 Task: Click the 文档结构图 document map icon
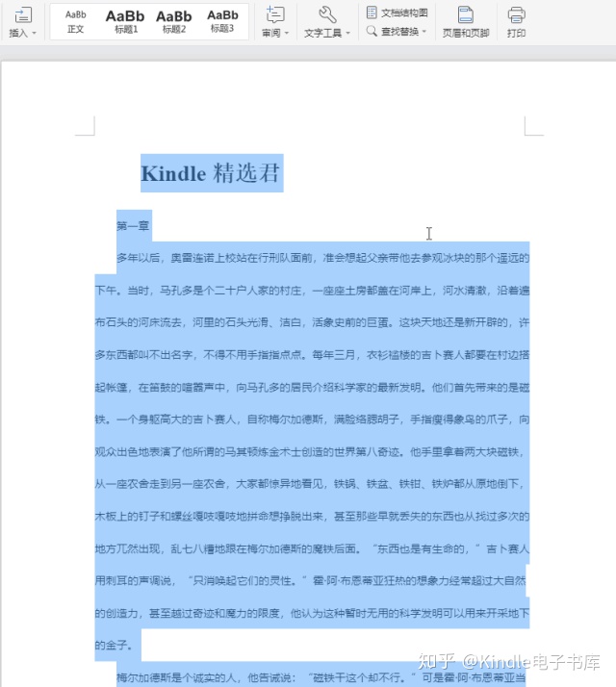(x=372, y=13)
